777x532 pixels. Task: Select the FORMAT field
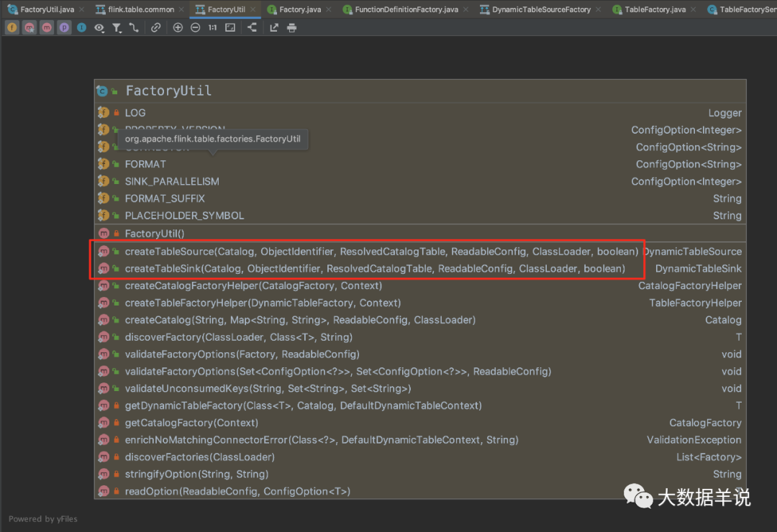[x=420, y=164]
